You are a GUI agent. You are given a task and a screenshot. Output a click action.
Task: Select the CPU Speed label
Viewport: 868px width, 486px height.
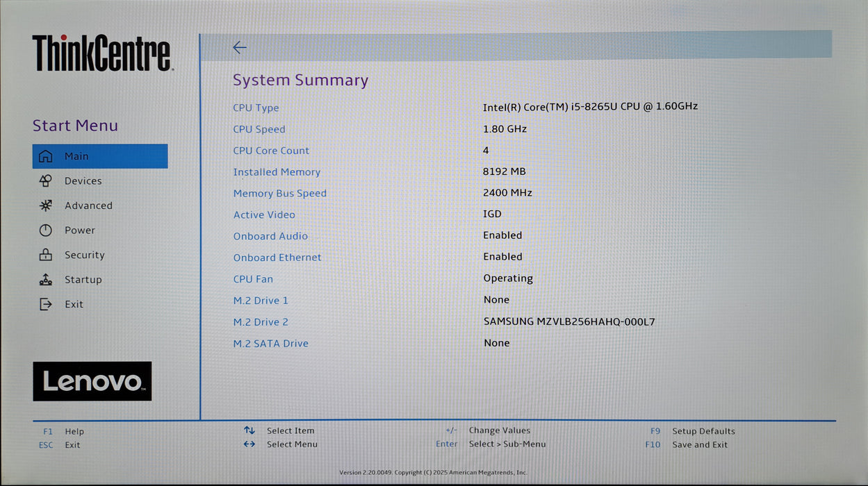pos(259,129)
